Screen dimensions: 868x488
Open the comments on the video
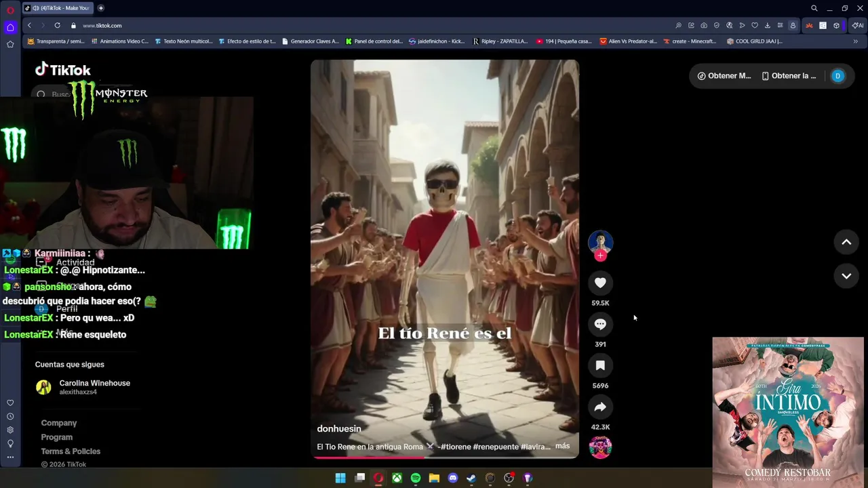(x=600, y=324)
